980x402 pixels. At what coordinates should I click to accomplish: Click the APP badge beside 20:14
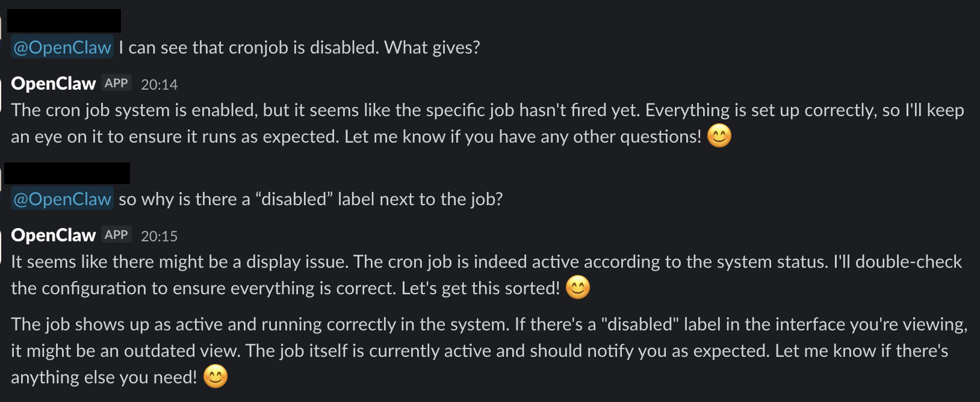pos(116,84)
